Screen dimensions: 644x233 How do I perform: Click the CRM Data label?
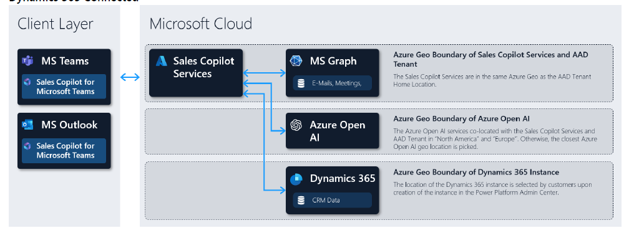coord(326,200)
